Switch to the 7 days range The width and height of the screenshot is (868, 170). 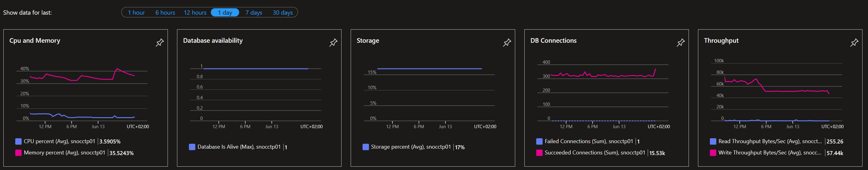tap(254, 13)
